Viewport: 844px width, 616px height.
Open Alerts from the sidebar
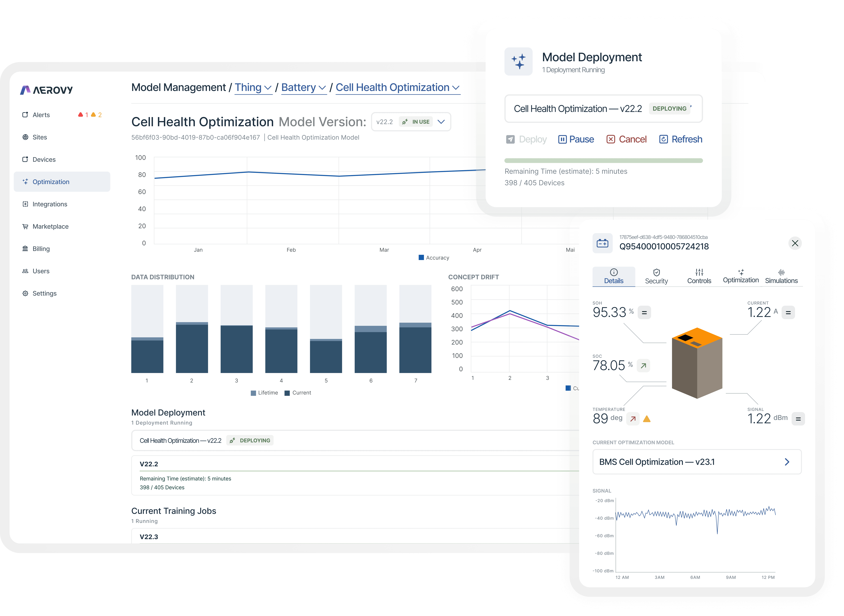[41, 115]
